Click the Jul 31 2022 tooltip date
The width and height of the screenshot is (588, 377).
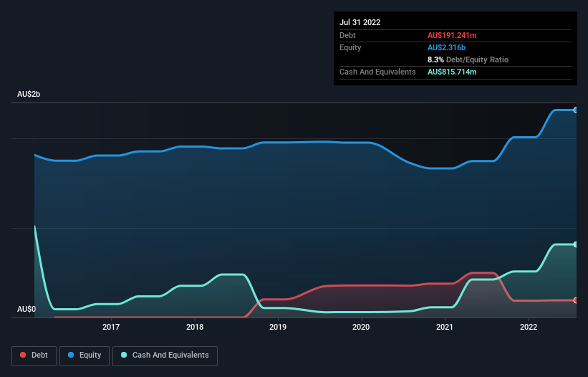pos(360,22)
